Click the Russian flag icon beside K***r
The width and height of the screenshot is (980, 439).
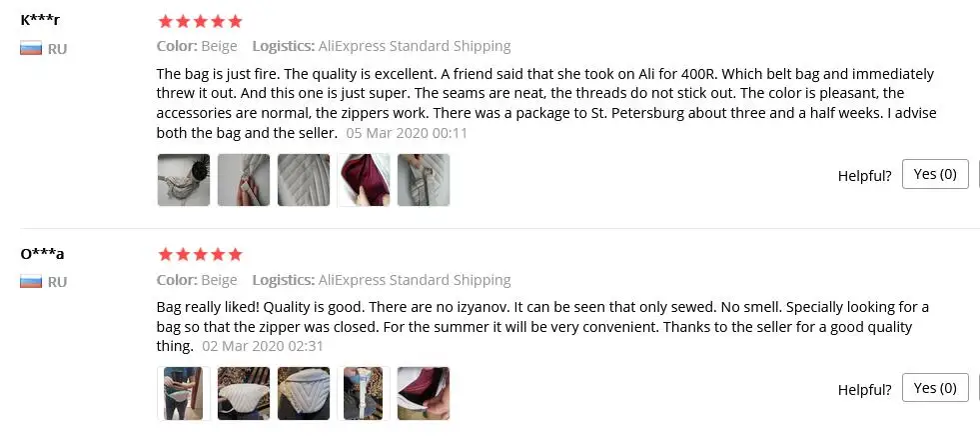click(x=31, y=48)
